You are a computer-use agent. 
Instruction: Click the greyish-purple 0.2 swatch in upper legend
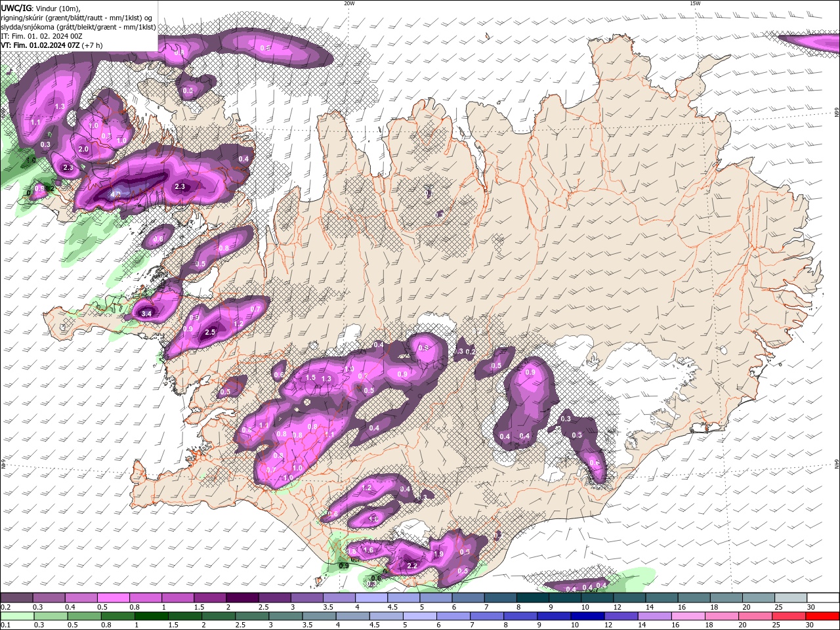pyautogui.click(x=16, y=598)
